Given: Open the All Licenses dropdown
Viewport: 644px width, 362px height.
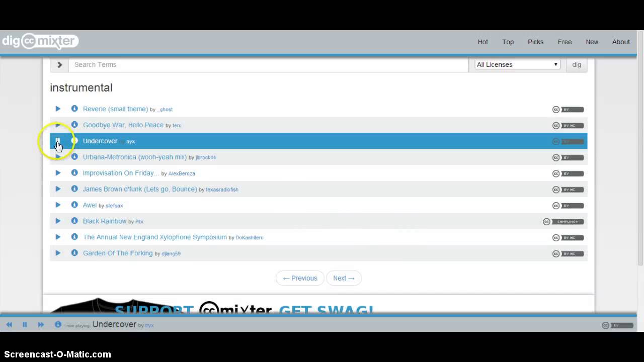Looking at the screenshot, I should click(x=517, y=64).
